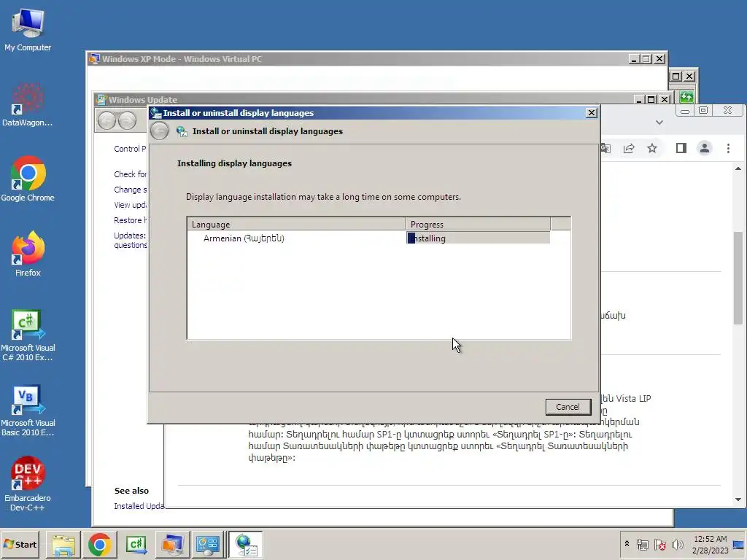Image resolution: width=747 pixels, height=560 pixels.
Task: Click the Language column header
Action: 296,225
